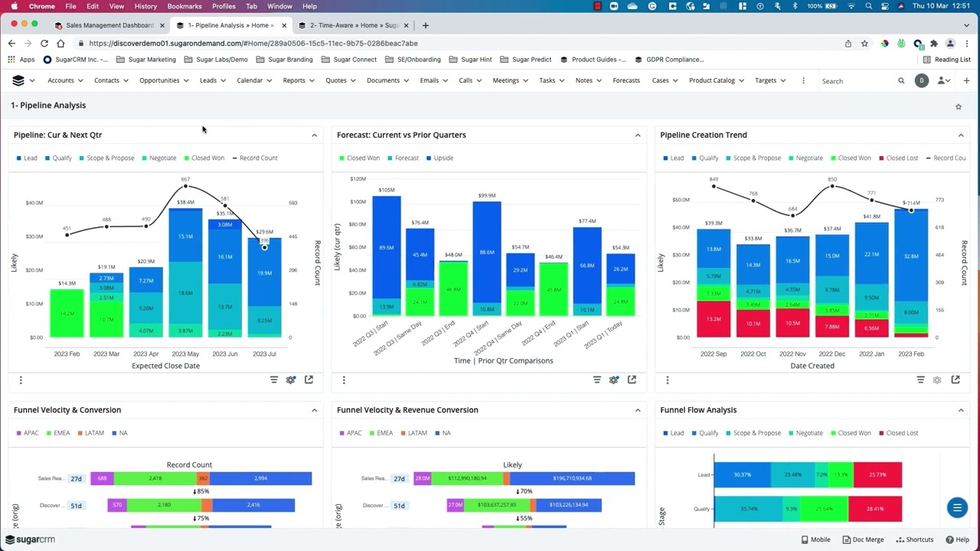This screenshot has width=980, height=551.
Task: Click the blue NA segment showing 2,994
Action: [260, 478]
